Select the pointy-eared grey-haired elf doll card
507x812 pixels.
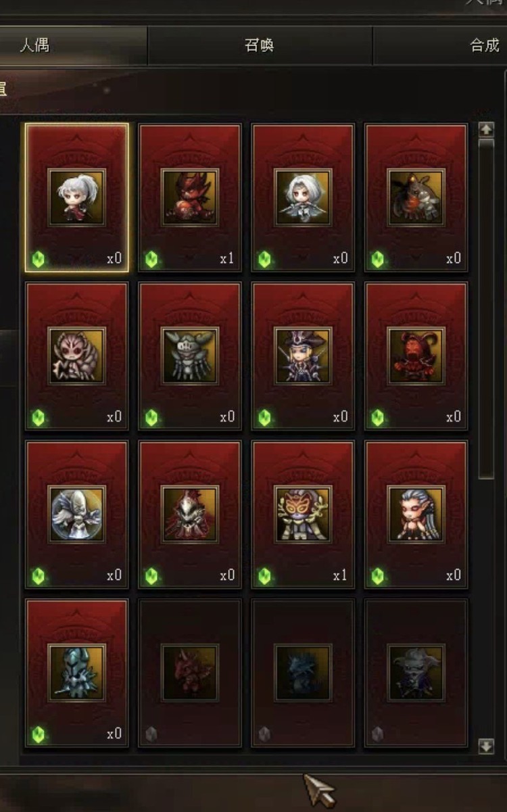point(416,515)
